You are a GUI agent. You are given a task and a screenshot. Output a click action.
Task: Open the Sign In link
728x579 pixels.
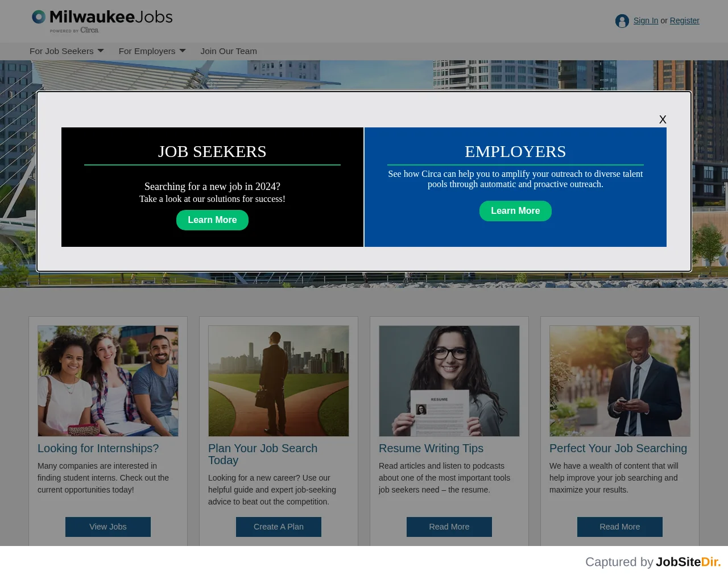coord(646,20)
